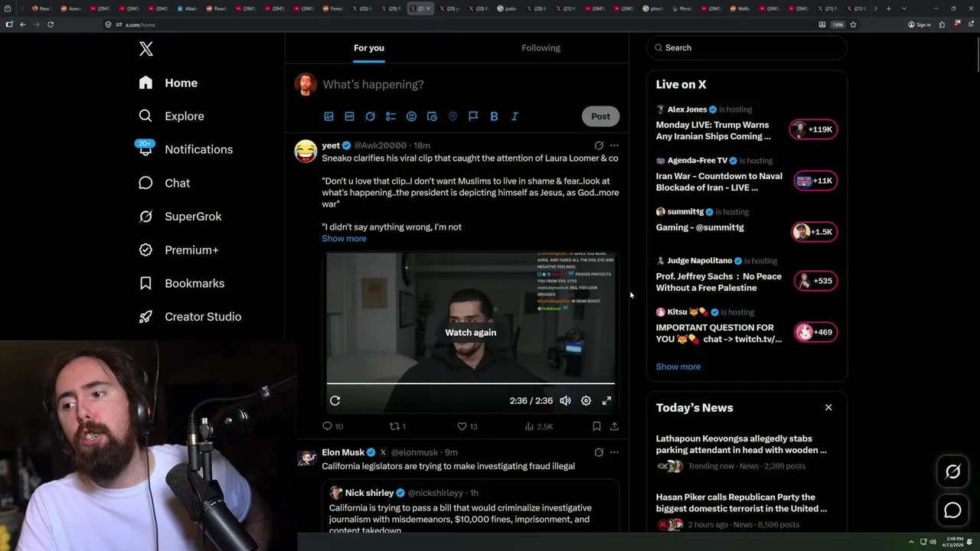Viewport: 980px width, 551px height.
Task: Open Kitsu's IMPORTANT QUESTION live stream
Action: point(746,327)
